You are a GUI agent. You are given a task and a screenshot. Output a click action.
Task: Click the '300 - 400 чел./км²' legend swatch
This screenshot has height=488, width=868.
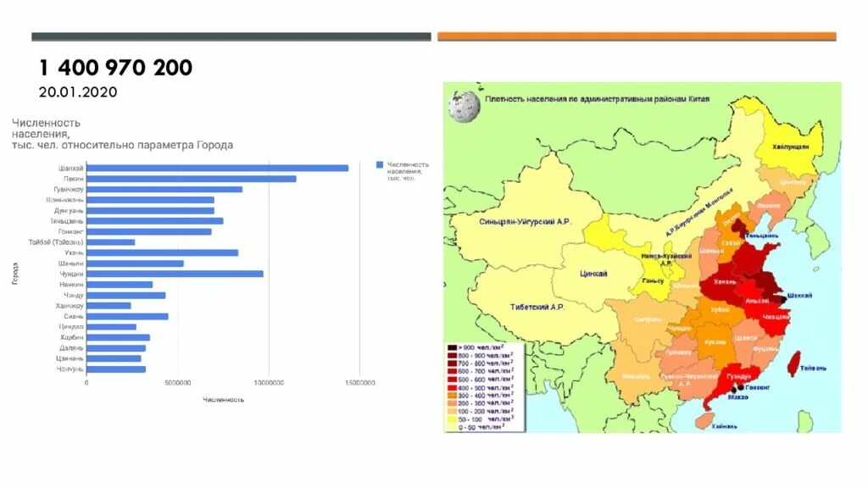pyautogui.click(x=453, y=396)
